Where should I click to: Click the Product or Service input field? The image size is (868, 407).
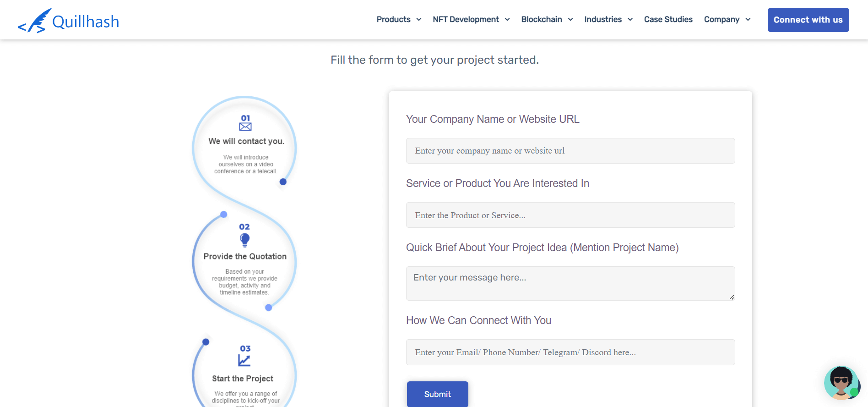[570, 215]
